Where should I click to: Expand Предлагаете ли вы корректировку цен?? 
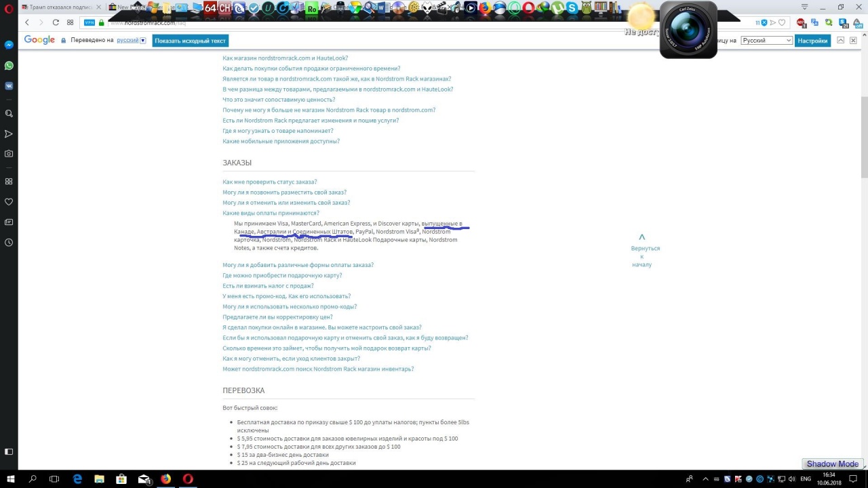(x=277, y=317)
